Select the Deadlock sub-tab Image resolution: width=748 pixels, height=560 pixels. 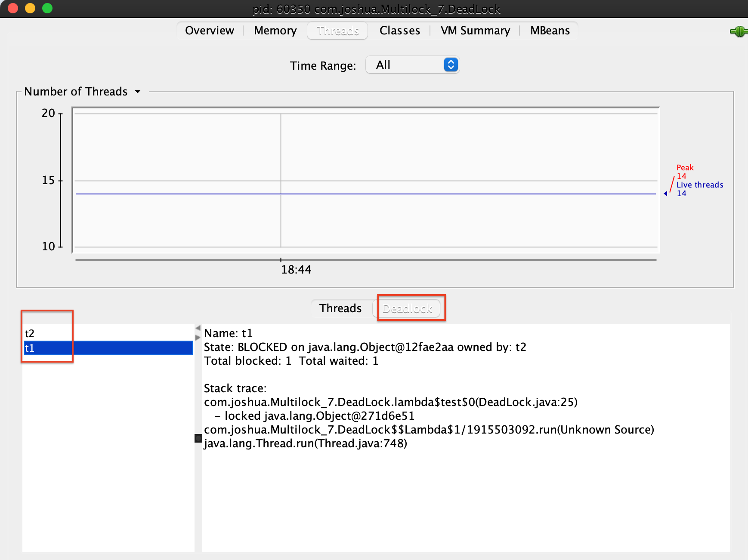[407, 308]
